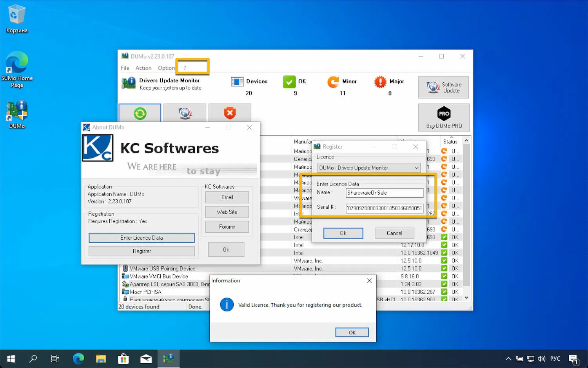
Task: Click the green refresh scan toolbar button
Action: pyautogui.click(x=140, y=113)
